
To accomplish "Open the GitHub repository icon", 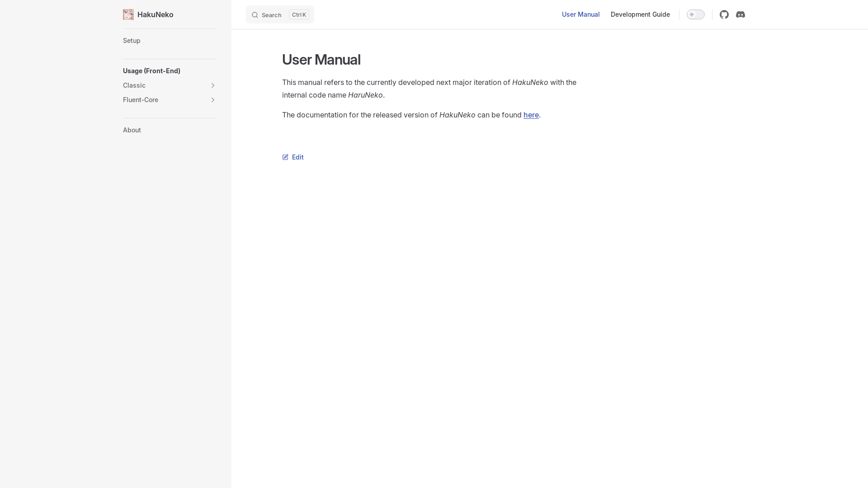I will 724,14.
